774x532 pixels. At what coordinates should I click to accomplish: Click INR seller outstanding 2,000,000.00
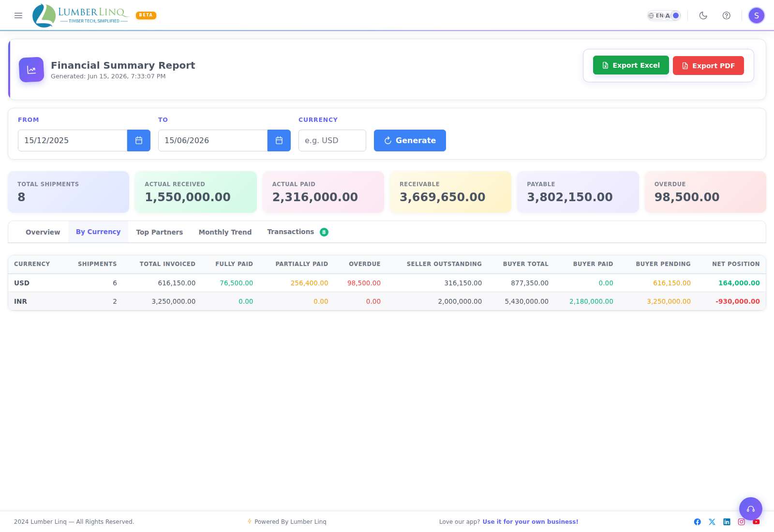[460, 301]
